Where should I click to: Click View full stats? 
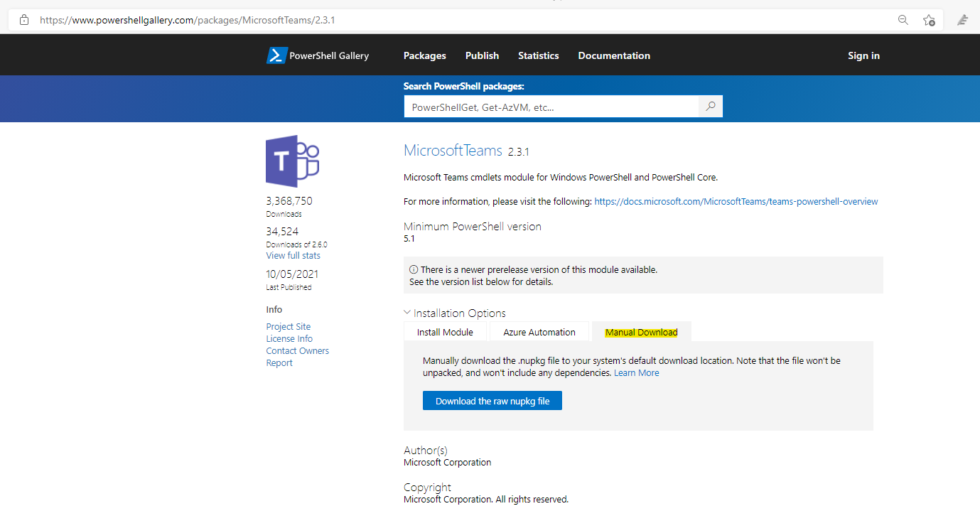292,255
